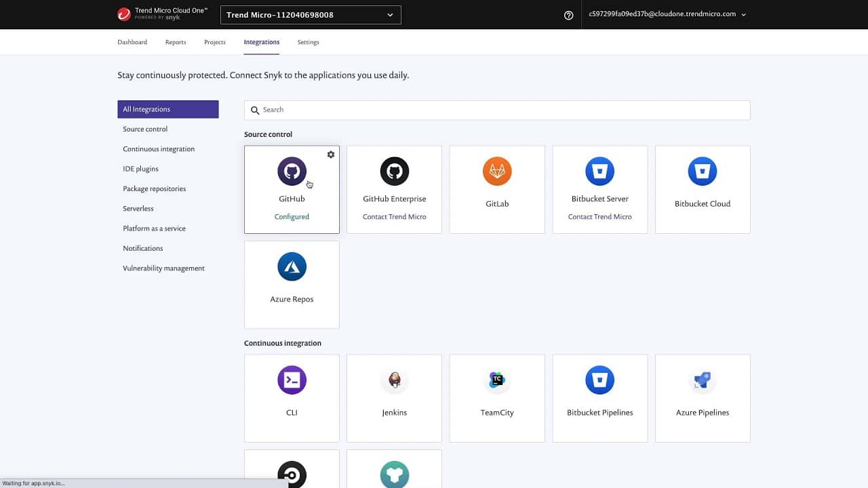Open the Reports tab

(176, 42)
